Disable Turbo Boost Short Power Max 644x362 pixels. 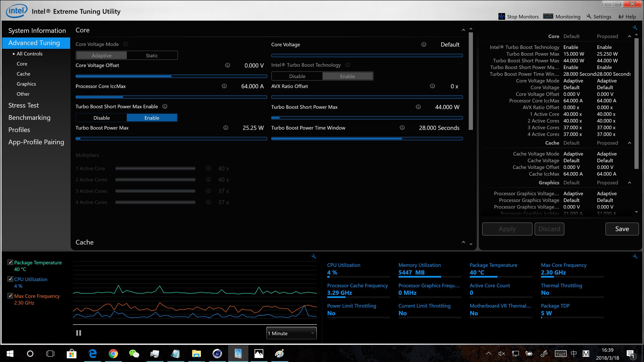tap(101, 118)
